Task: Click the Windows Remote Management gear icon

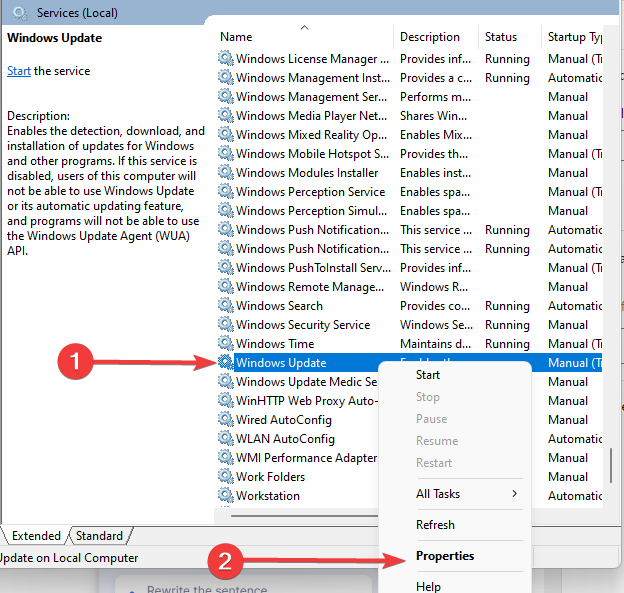Action: pos(226,286)
